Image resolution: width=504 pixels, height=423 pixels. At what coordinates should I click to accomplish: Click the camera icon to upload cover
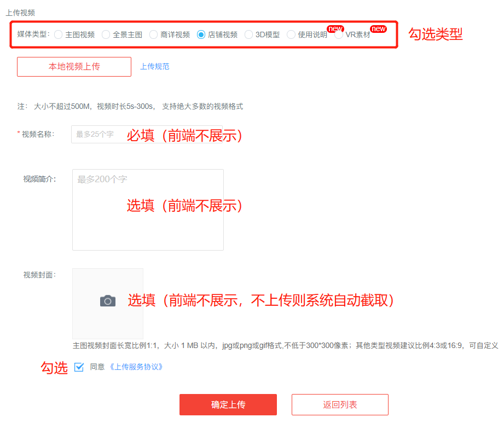click(108, 301)
